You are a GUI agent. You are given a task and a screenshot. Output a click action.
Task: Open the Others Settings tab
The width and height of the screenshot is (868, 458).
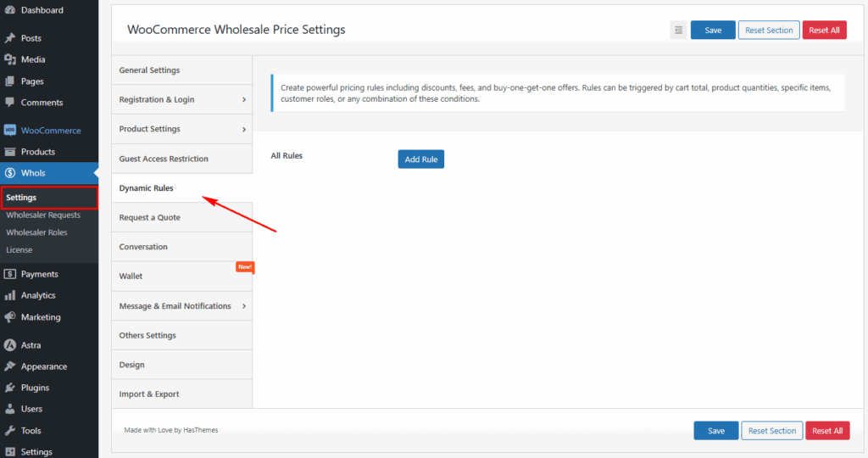pyautogui.click(x=181, y=335)
